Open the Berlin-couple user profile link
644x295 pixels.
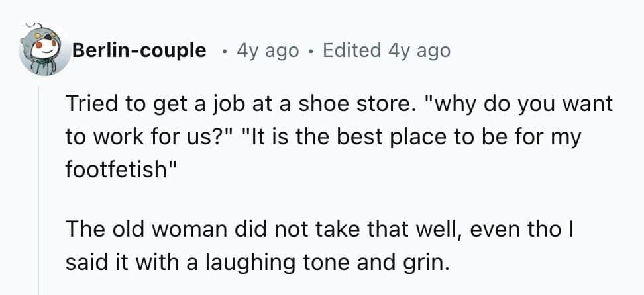139,50
